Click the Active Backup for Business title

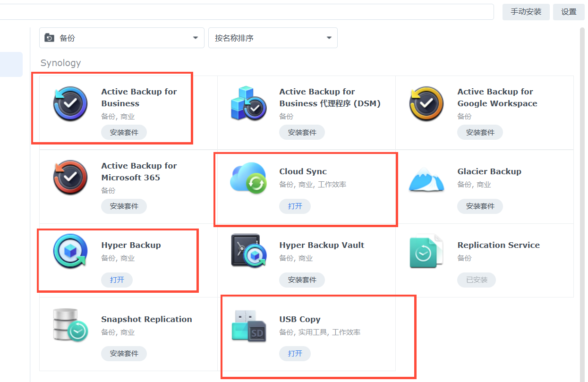click(139, 98)
